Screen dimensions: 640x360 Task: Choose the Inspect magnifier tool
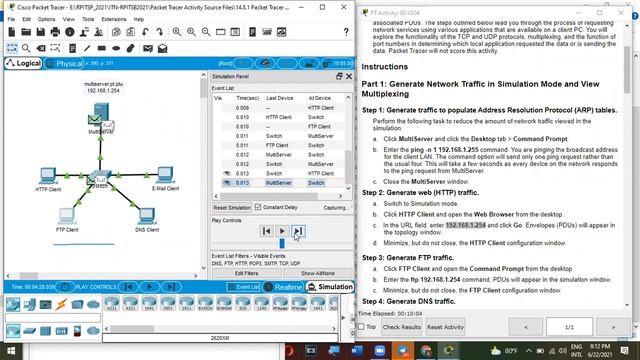[x=26, y=48]
